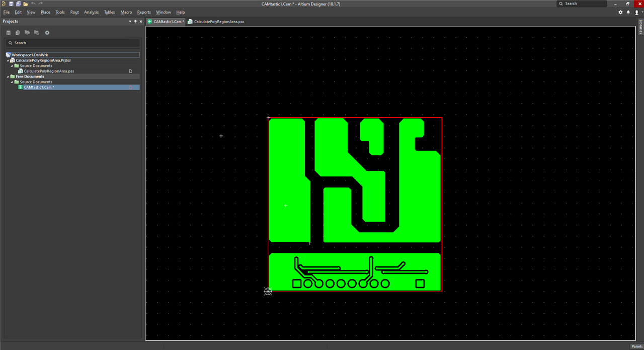This screenshot has height=350, width=644.
Task: Collapse Source Documents under CalculatePolyRegionArea.PrjScr
Action: tap(12, 66)
